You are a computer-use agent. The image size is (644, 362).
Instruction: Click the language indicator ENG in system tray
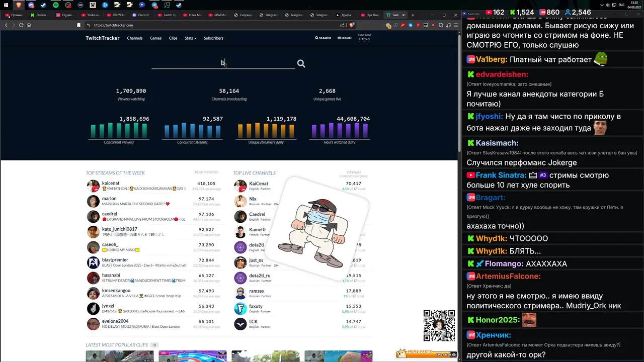[x=621, y=5]
